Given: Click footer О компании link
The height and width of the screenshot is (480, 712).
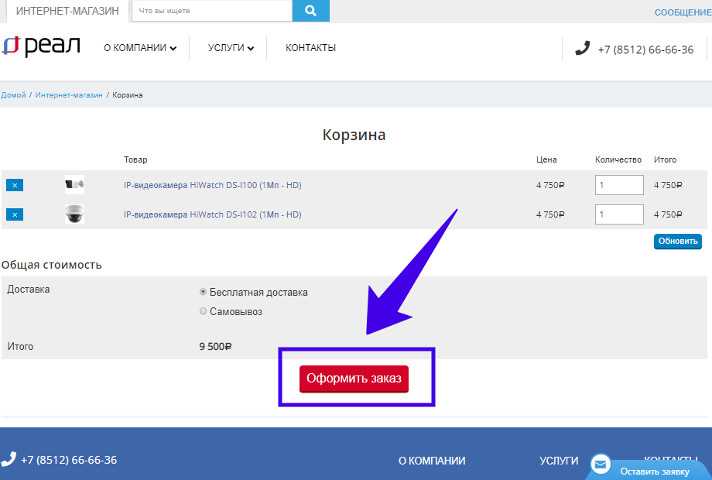Looking at the screenshot, I should 432,461.
